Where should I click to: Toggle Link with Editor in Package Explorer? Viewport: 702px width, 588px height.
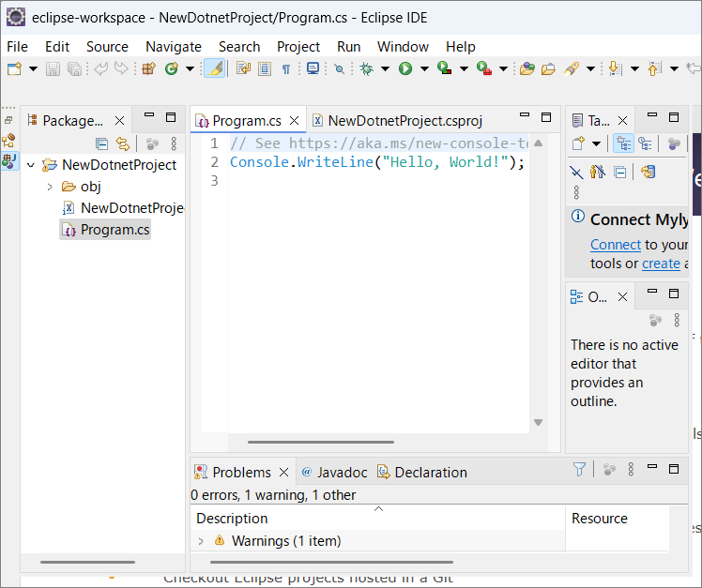click(x=123, y=143)
